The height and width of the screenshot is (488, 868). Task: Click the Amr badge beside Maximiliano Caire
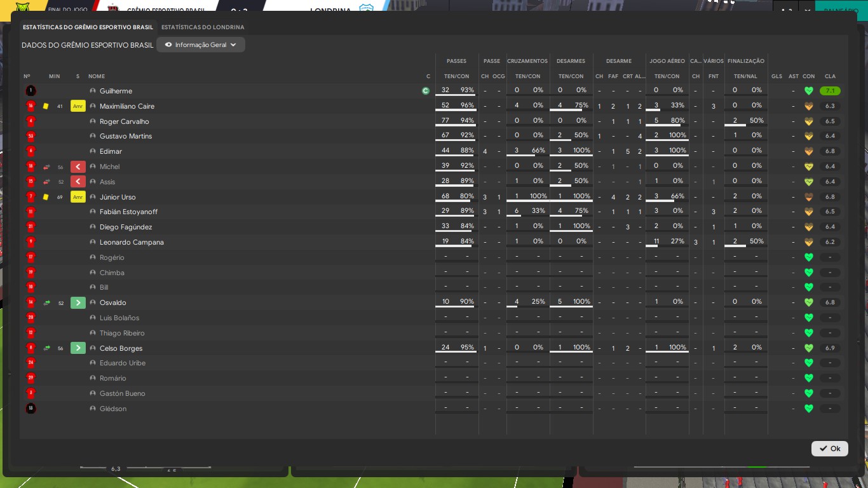point(78,106)
